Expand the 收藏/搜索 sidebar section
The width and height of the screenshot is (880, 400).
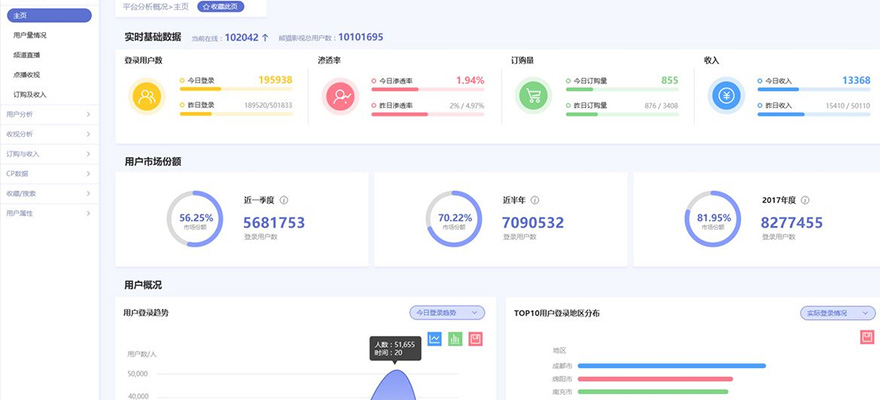49,194
